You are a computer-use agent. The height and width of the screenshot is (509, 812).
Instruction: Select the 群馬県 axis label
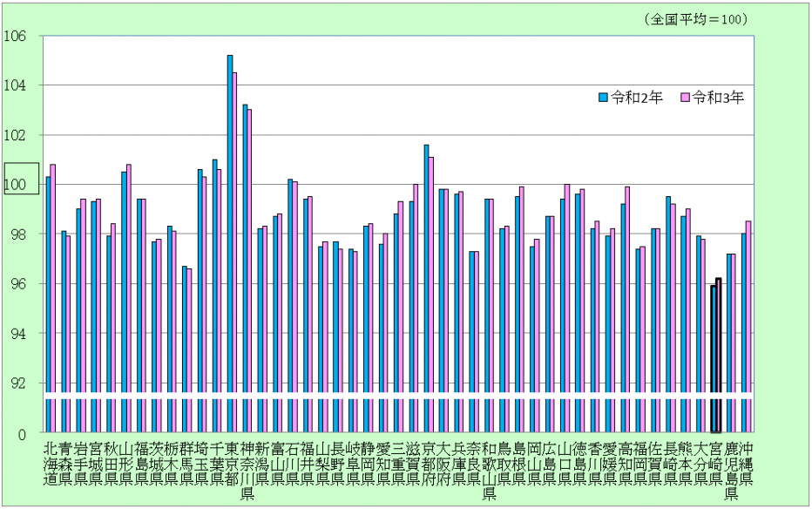tap(186, 464)
